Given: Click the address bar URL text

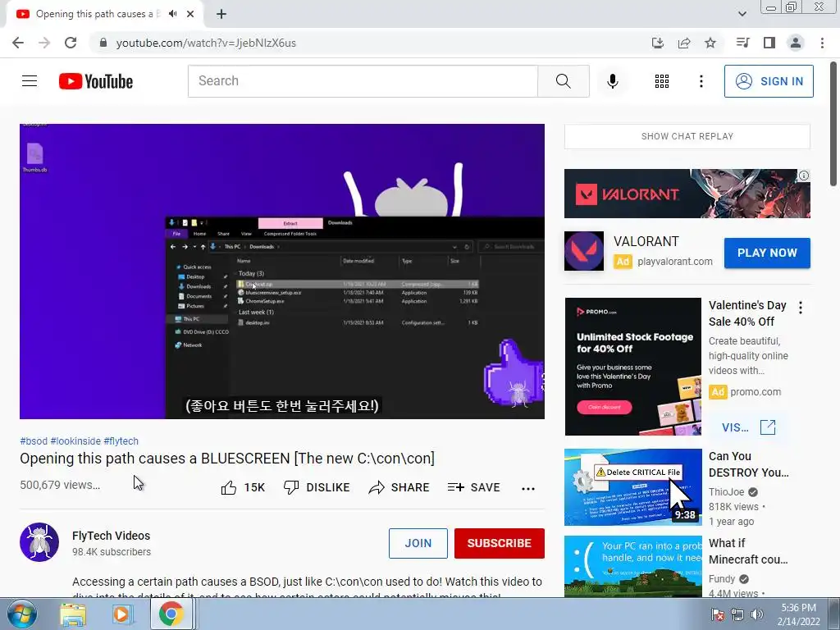Looking at the screenshot, I should (206, 43).
